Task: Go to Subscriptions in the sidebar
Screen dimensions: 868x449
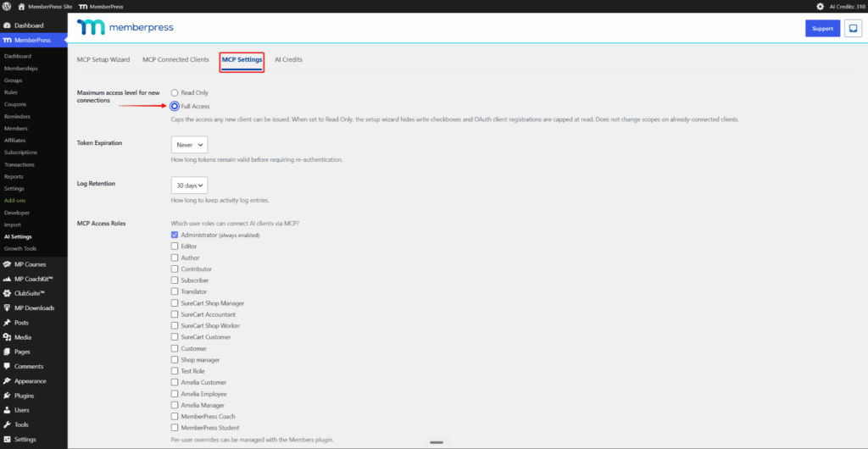Action: [21, 152]
